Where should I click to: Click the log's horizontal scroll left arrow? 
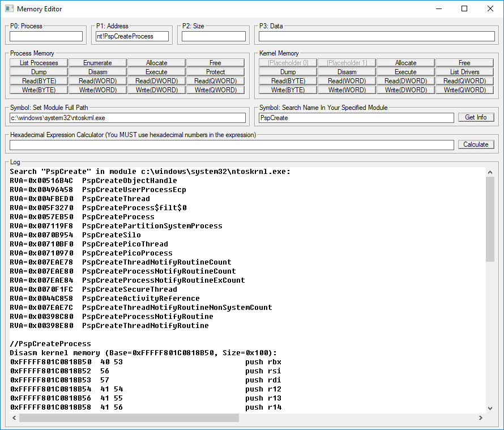point(14,418)
